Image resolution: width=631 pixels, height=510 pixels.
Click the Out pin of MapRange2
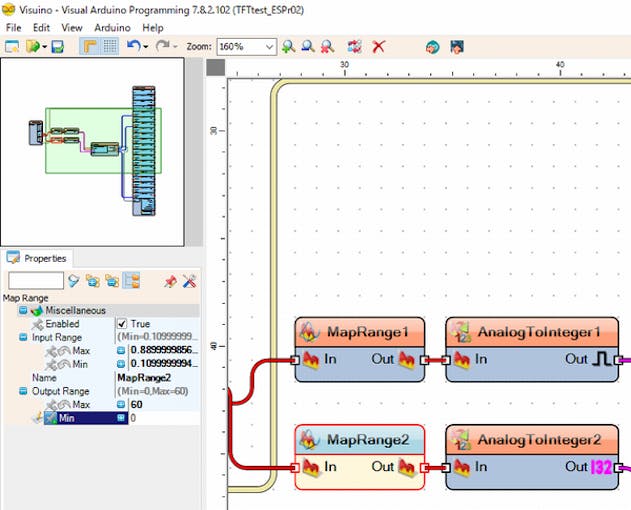click(424, 467)
